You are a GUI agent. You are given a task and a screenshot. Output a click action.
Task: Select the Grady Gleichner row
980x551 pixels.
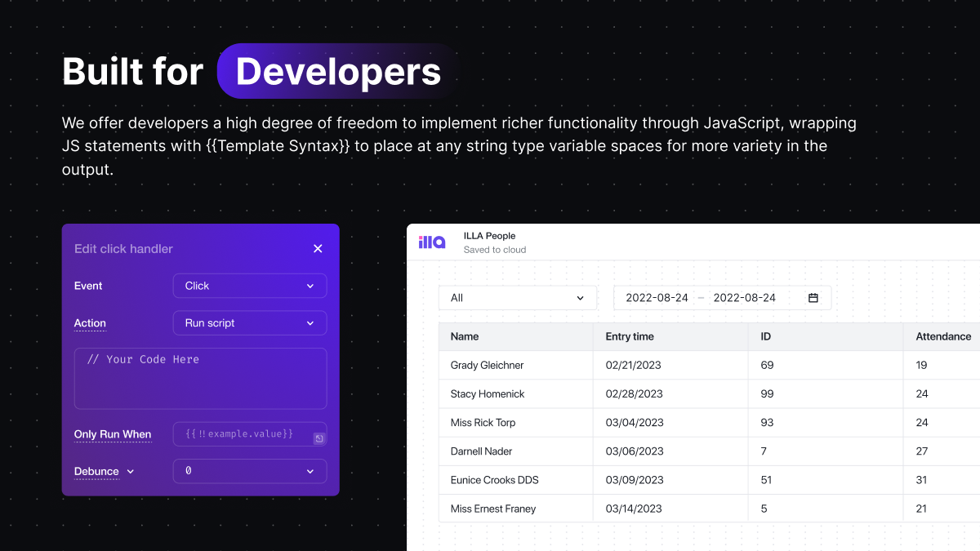pyautogui.click(x=710, y=365)
